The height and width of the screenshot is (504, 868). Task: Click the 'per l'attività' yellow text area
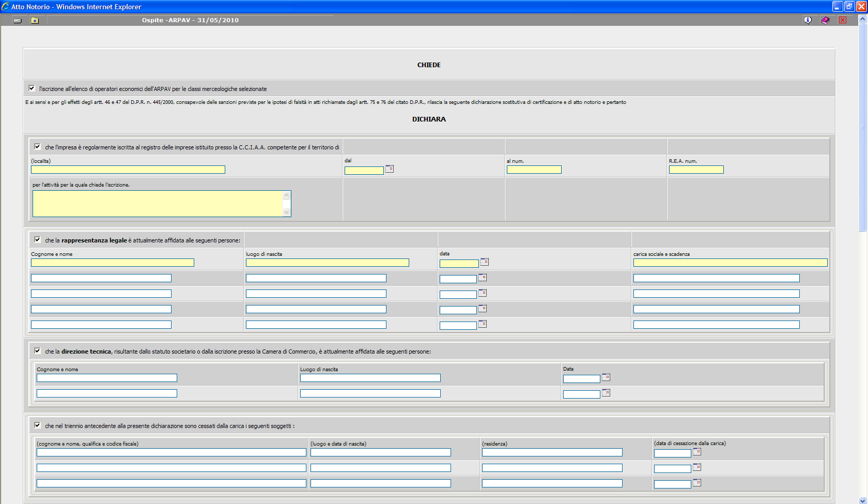tap(158, 204)
